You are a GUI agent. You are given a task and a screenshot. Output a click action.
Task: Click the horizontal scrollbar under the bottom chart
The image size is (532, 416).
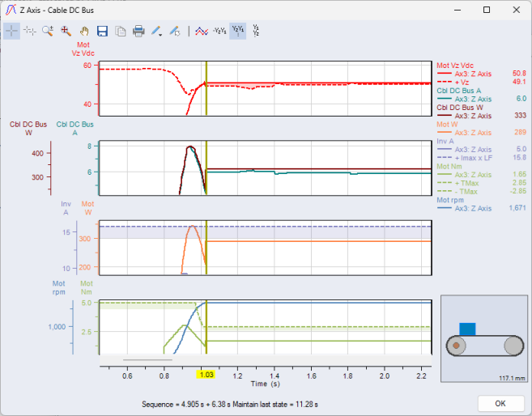(147, 359)
